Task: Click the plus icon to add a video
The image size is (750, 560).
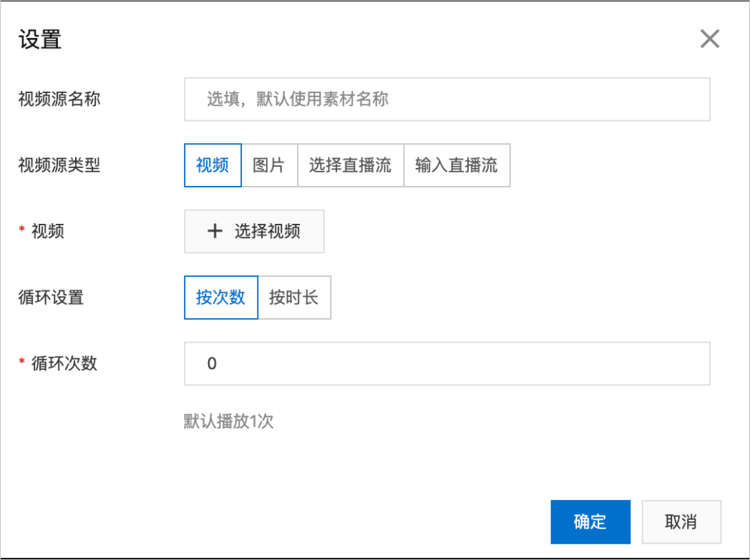Action: 215,231
